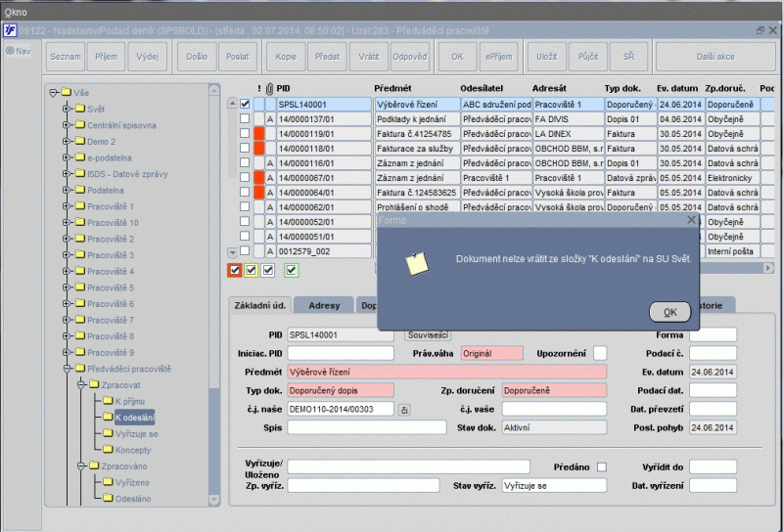Screen dimensions: 783x532
Task: Select the Odesláno folder
Action: point(133,499)
